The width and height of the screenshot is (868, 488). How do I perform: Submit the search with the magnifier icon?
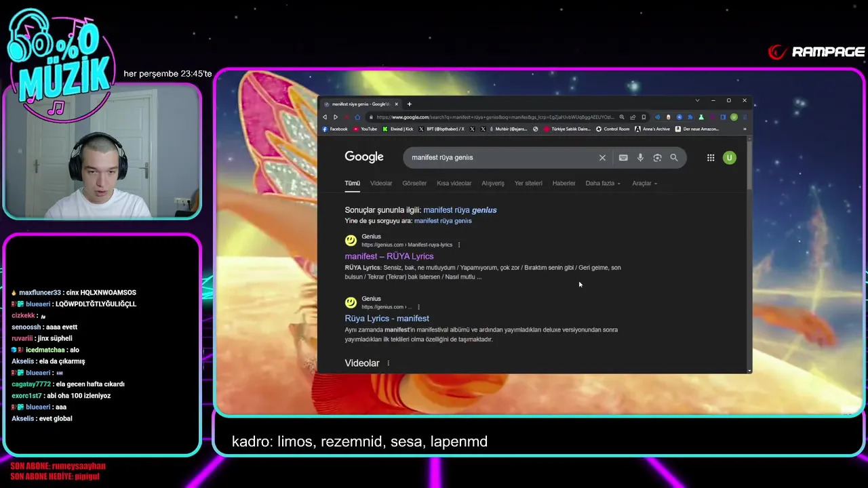(674, 157)
